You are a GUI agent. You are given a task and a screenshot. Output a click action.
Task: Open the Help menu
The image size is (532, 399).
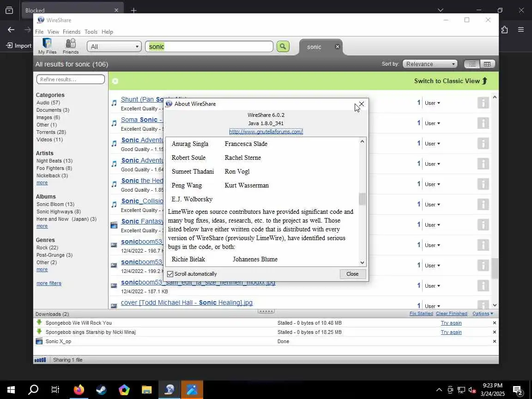pos(107,31)
